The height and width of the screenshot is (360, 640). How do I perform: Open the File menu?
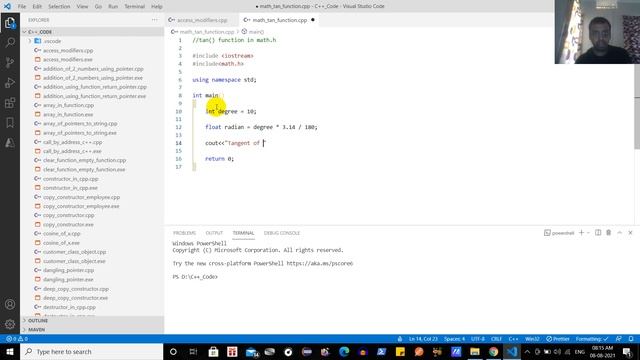click(x=22, y=6)
